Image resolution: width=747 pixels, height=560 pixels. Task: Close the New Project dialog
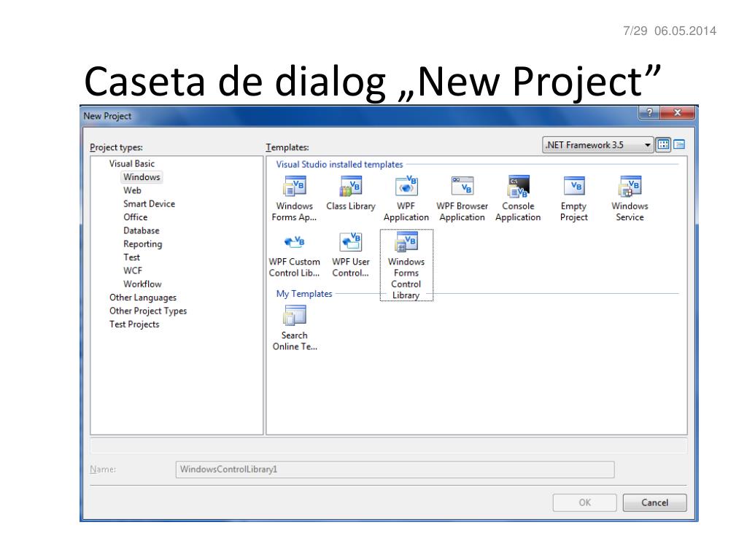678,113
